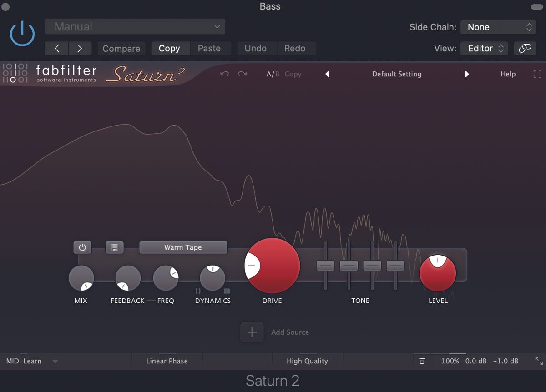The height and width of the screenshot is (392, 546).
Task: Open the Warm Tape saturation style menu
Action: (183, 247)
